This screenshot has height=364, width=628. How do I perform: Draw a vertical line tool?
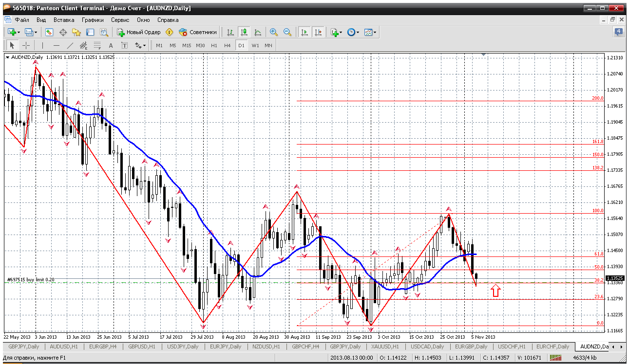coord(43,45)
